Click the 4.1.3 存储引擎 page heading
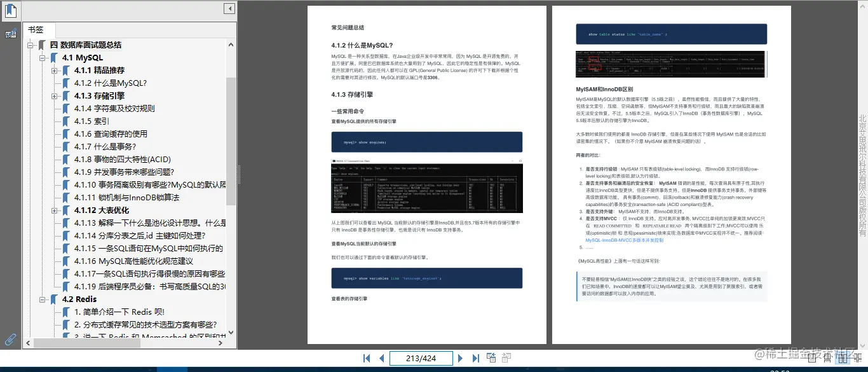 [x=352, y=94]
